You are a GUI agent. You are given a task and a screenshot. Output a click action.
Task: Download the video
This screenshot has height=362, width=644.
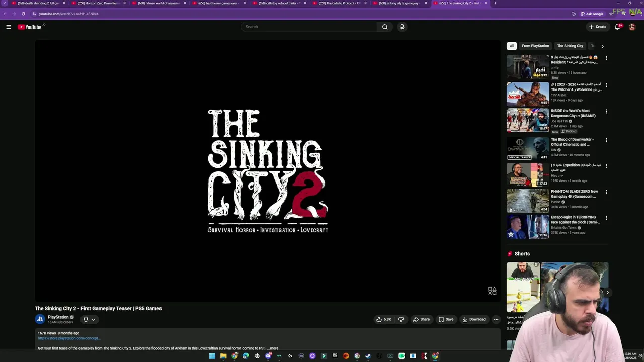click(474, 319)
